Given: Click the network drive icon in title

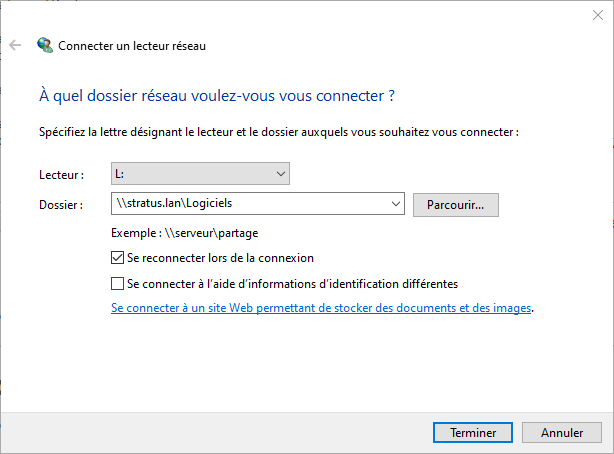Looking at the screenshot, I should pos(45,45).
